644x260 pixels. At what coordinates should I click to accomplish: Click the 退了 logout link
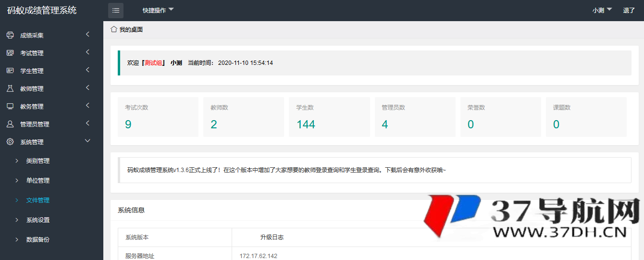(x=629, y=11)
